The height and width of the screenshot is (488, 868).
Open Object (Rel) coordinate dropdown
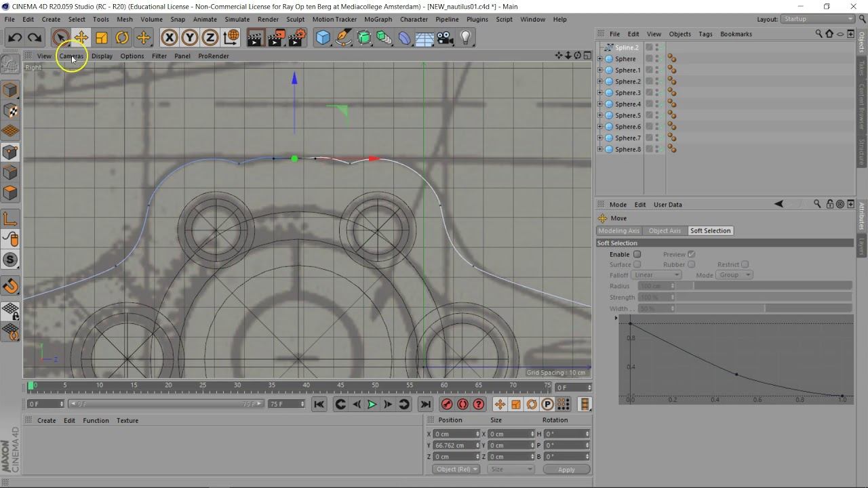pyautogui.click(x=456, y=469)
